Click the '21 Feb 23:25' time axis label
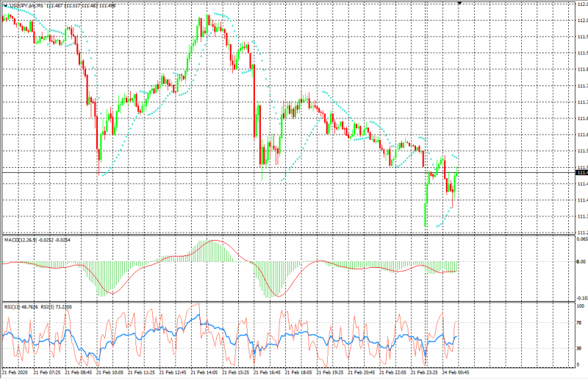588x379 pixels. tap(424, 372)
